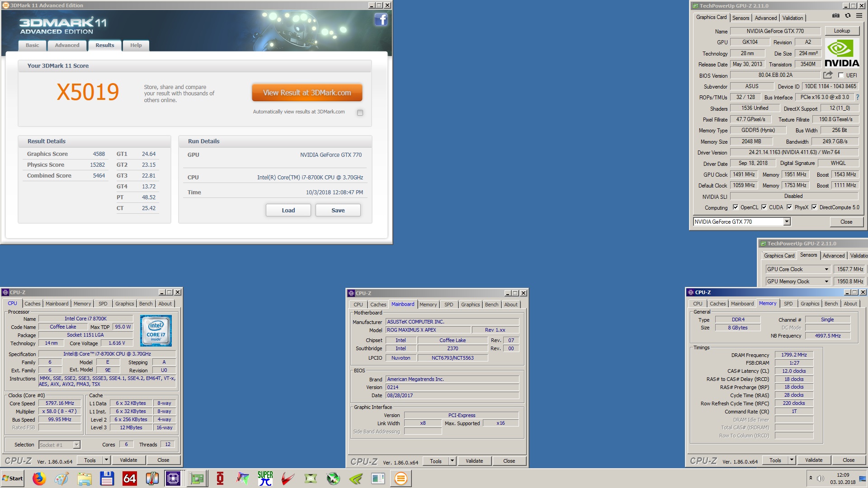Enable automatic result viewing at 3DMark.com
Image resolution: width=868 pixels, height=488 pixels.
point(360,113)
